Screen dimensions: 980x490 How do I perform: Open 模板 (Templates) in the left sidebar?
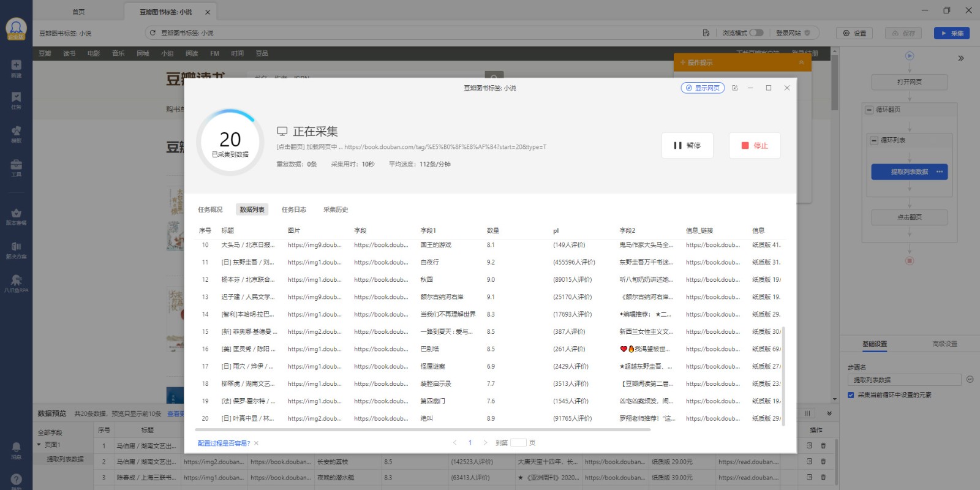click(16, 134)
